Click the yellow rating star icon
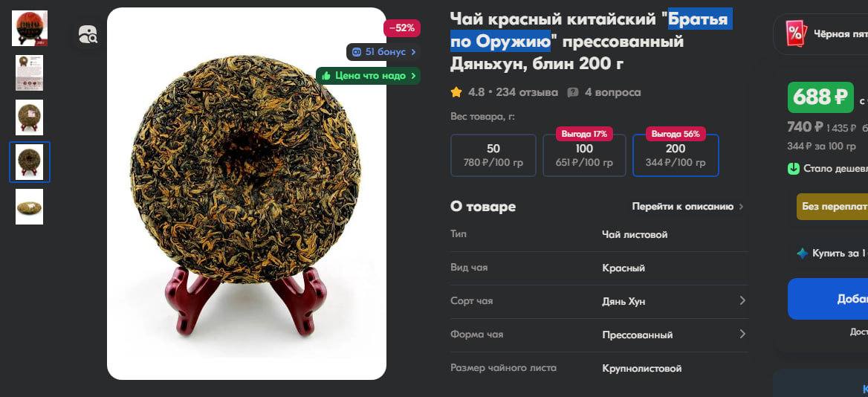 pyautogui.click(x=456, y=92)
